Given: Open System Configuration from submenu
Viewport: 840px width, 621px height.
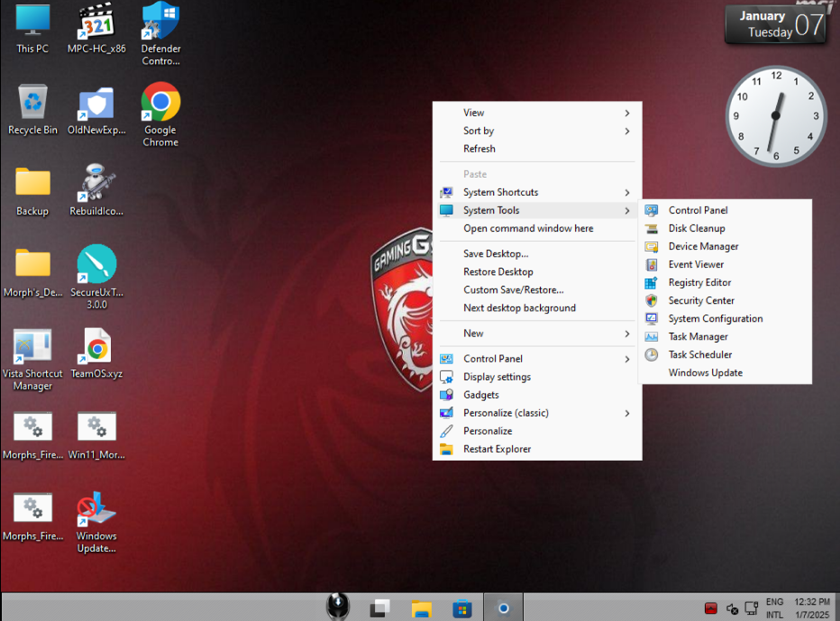Looking at the screenshot, I should (725, 319).
